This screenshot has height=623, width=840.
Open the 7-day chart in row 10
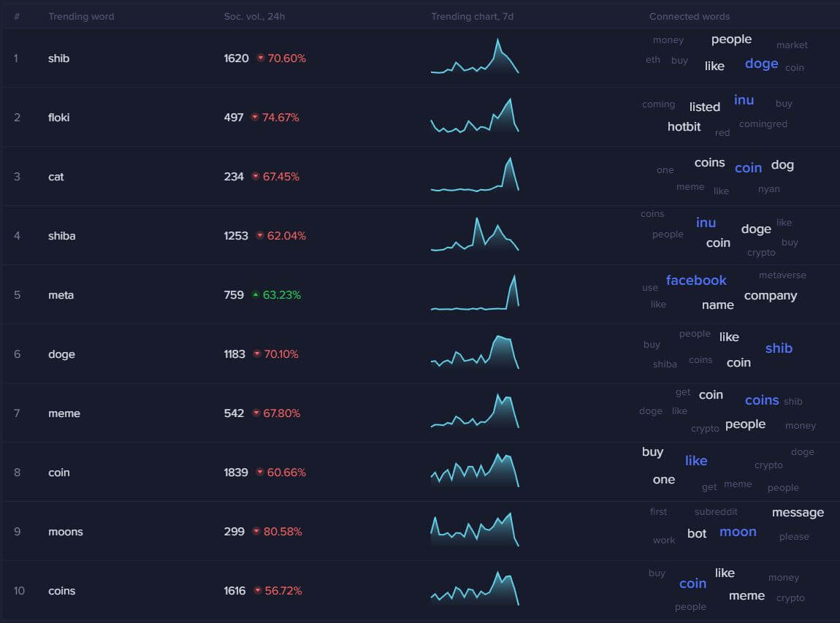[475, 588]
